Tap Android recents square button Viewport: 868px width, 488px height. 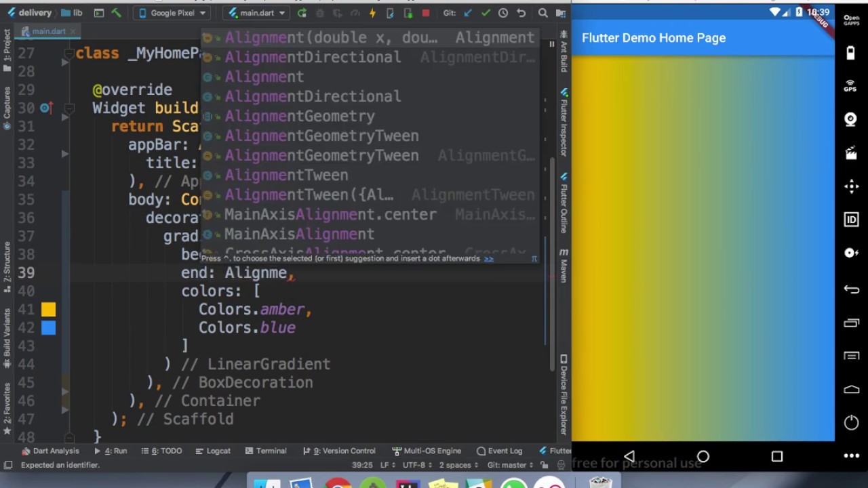[x=776, y=457]
